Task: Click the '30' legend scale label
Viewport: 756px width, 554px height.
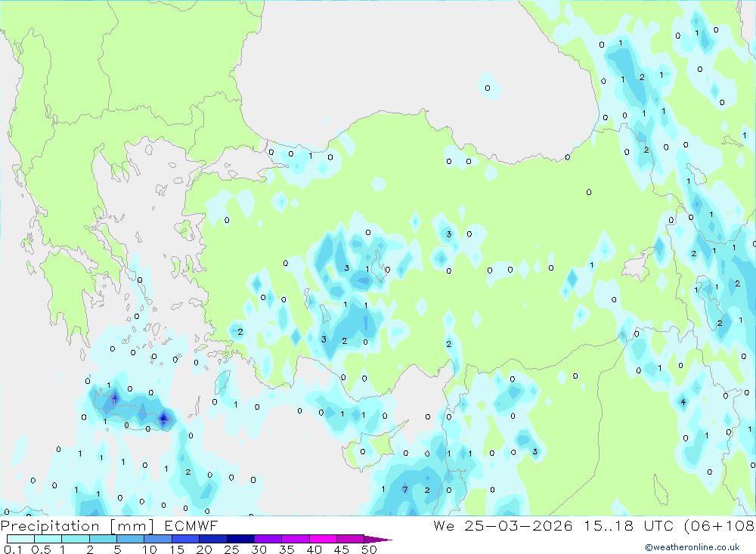Action: tap(259, 549)
